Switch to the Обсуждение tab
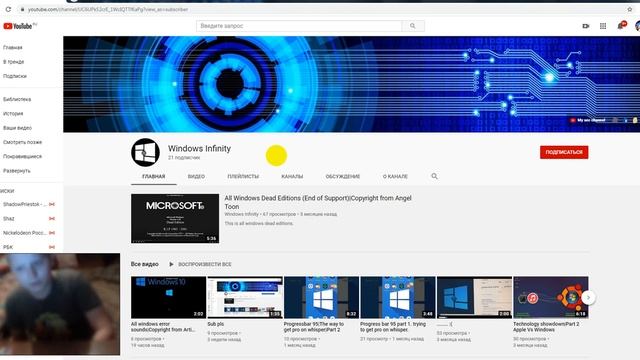640x360 pixels. click(343, 176)
